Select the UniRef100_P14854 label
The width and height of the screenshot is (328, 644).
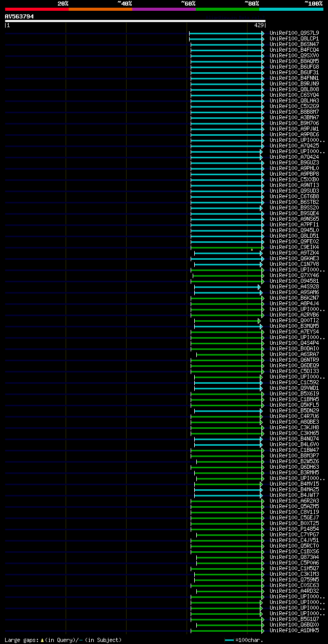pos(294,529)
